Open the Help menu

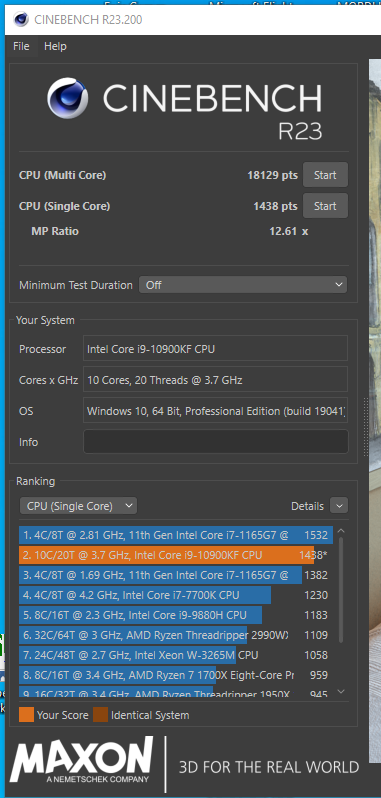click(55, 46)
